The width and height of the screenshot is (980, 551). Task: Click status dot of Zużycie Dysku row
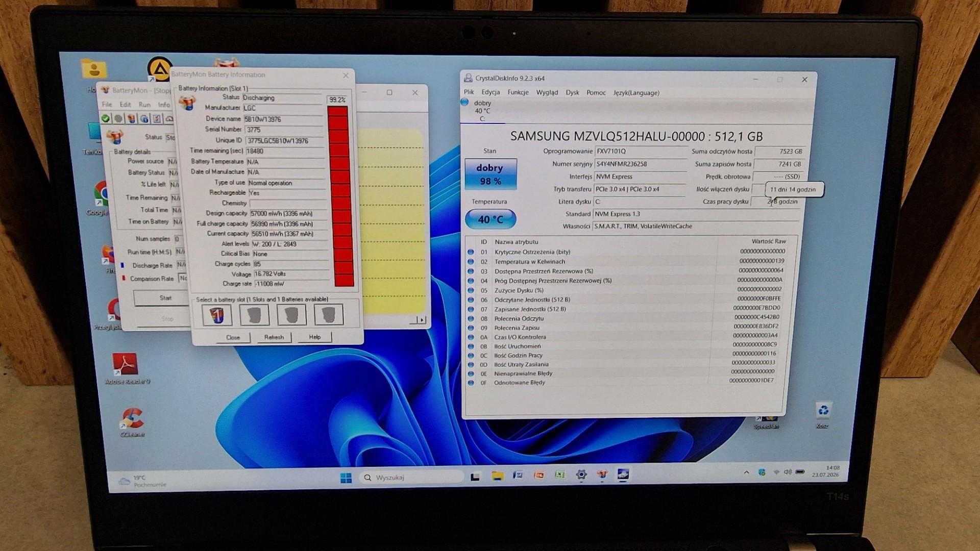471,290
